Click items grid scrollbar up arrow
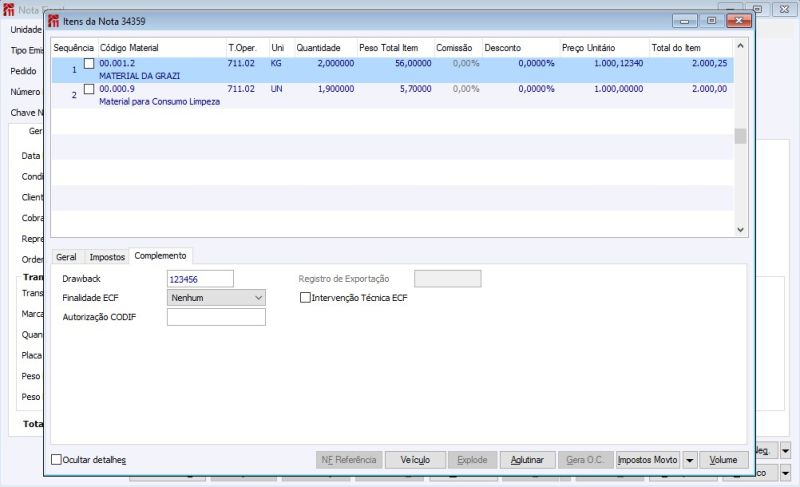 (x=740, y=46)
